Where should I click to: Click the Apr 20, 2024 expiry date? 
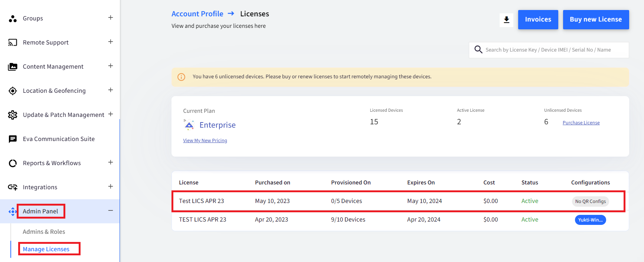click(x=424, y=220)
